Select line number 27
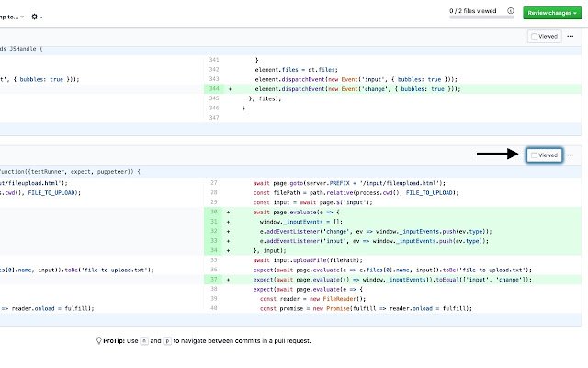This screenshot has height=368, width=588. pos(214,183)
